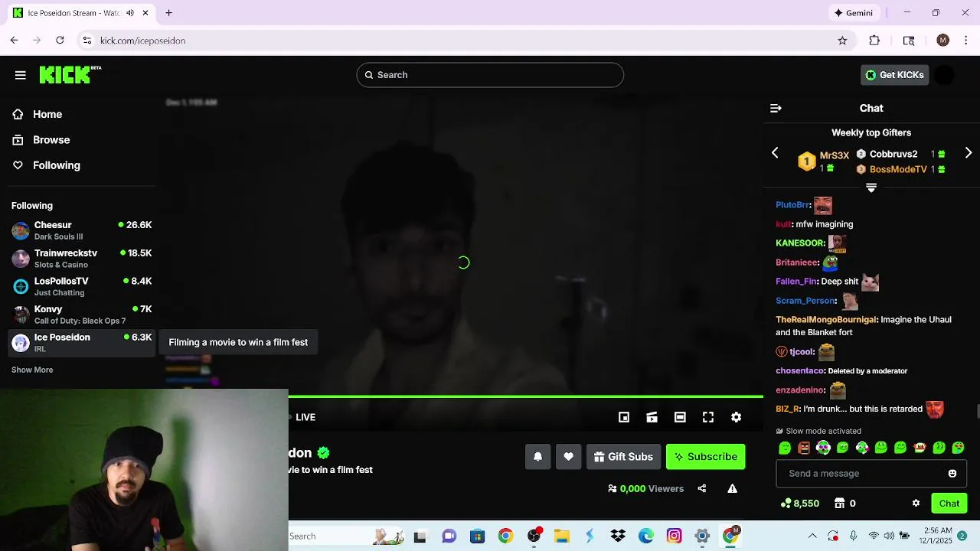Screen dimensions: 980x551
Task: Click the clip creation icon in player
Action: 652,417
